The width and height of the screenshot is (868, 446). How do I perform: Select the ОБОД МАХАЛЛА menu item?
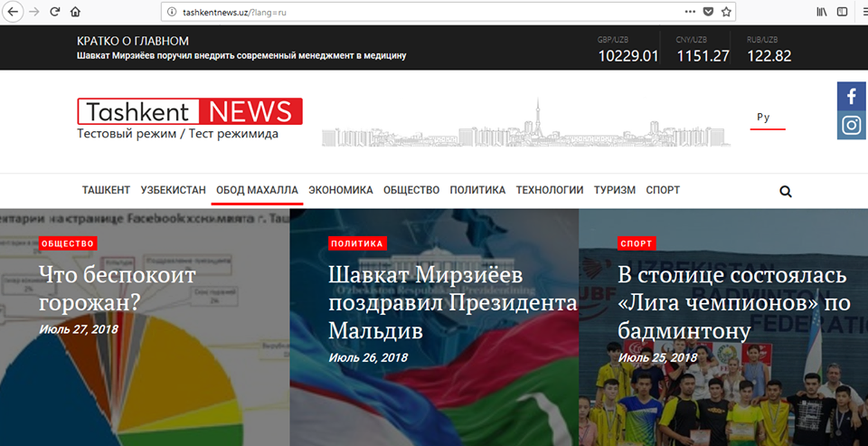tap(257, 190)
